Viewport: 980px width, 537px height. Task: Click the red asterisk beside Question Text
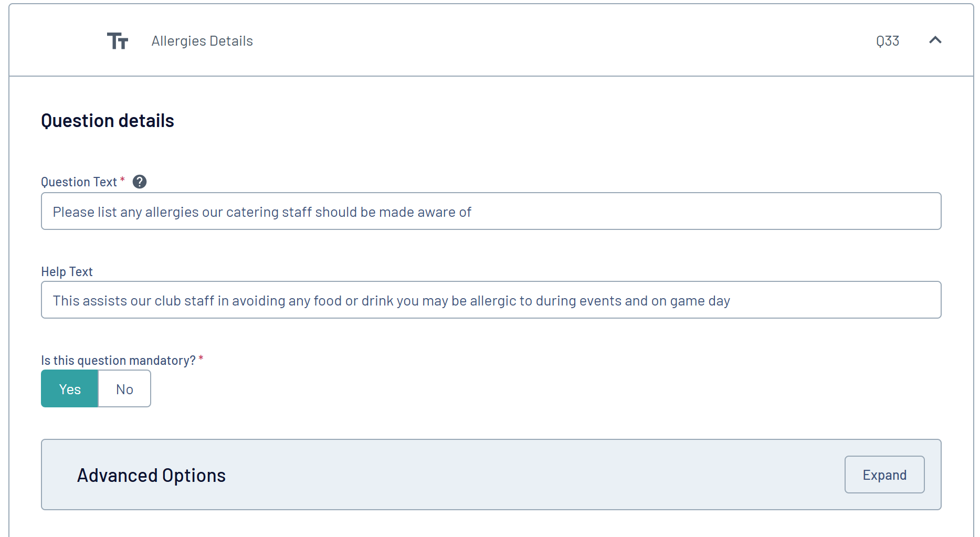122,180
